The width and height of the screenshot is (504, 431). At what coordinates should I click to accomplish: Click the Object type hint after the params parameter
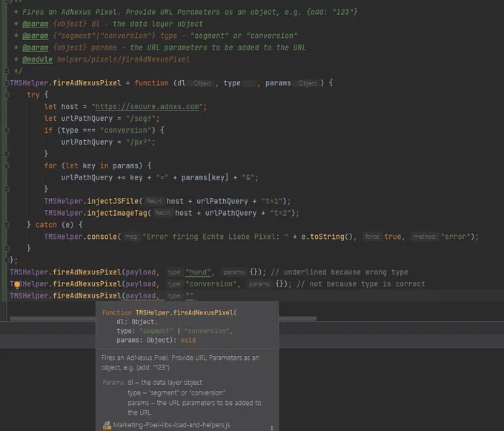[x=307, y=83]
